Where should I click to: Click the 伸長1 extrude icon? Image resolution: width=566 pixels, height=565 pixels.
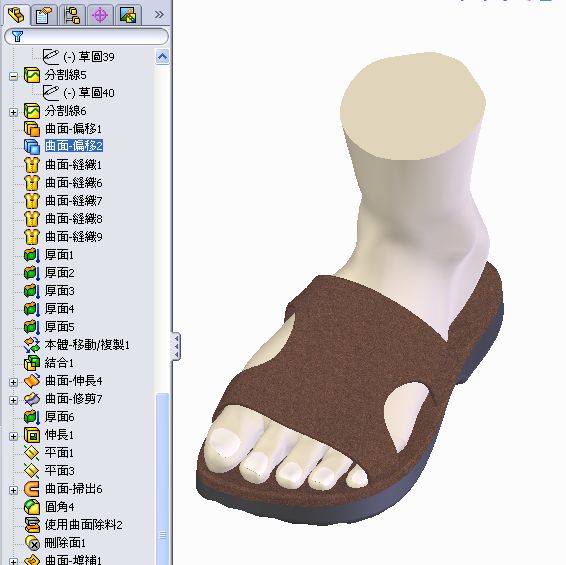[x=32, y=435]
